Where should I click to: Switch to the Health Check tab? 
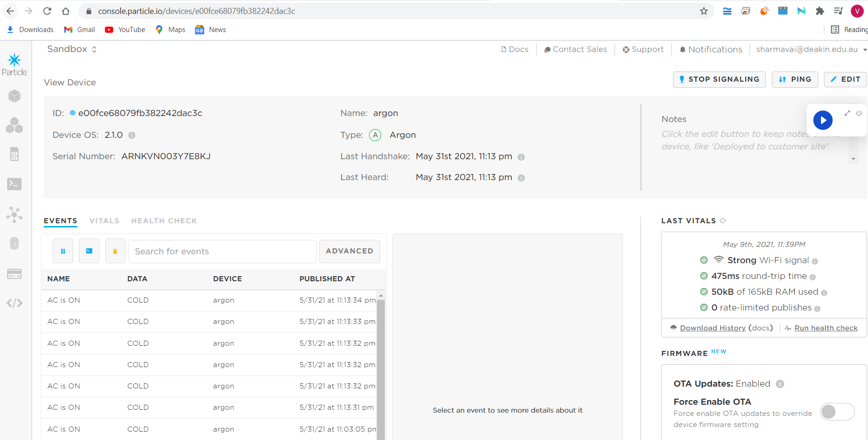164,221
